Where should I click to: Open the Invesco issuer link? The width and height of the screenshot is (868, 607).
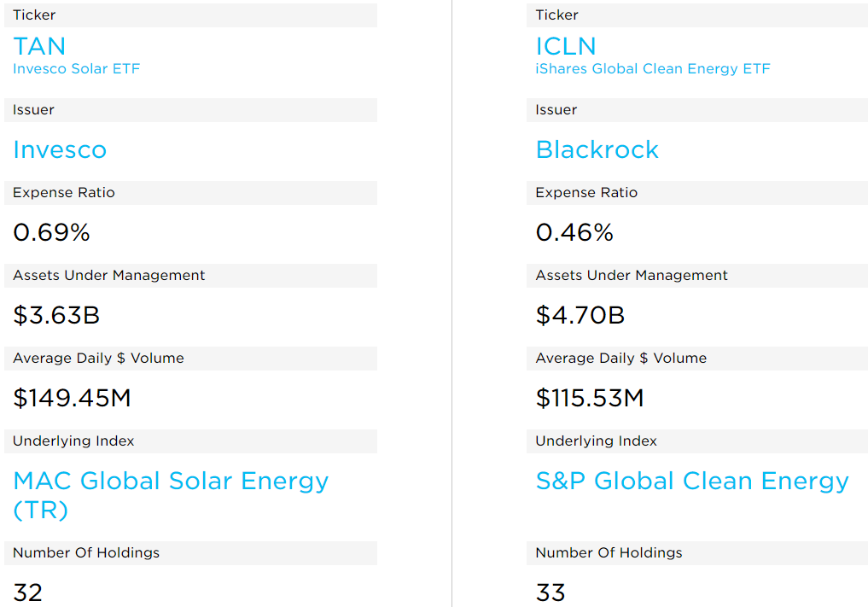(x=60, y=150)
